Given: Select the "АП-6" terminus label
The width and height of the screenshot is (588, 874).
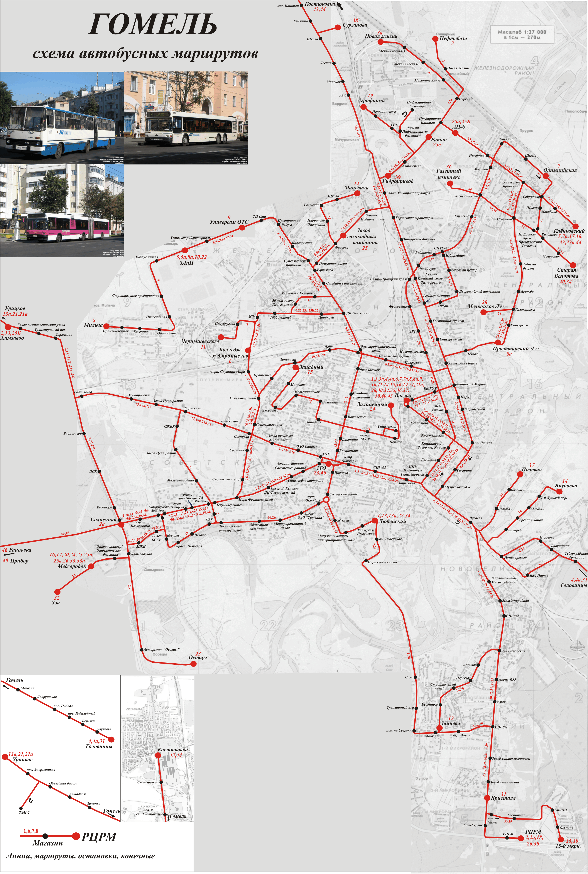Looking at the screenshot, I should [458, 127].
